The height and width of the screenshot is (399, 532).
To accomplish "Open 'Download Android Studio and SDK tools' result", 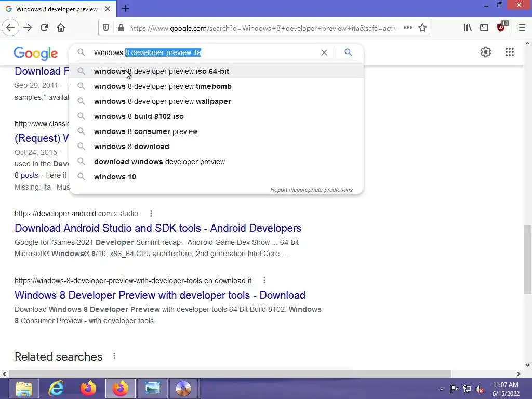I will (x=158, y=228).
